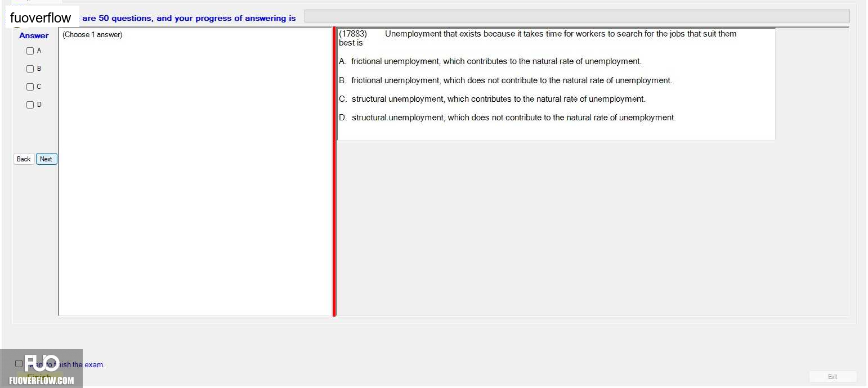Click option A frictional unemployment contributes text
This screenshot has height=388, width=868.
tap(490, 61)
